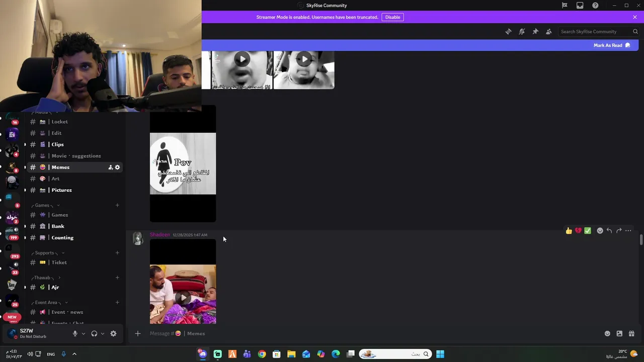This screenshot has height=362, width=644.
Task: Open the Counting channel
Action: click(75, 238)
